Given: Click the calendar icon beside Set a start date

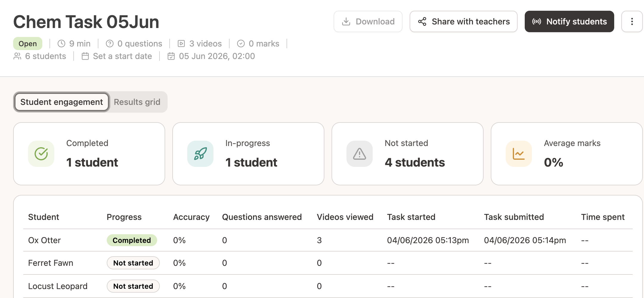Looking at the screenshot, I should coord(85,56).
